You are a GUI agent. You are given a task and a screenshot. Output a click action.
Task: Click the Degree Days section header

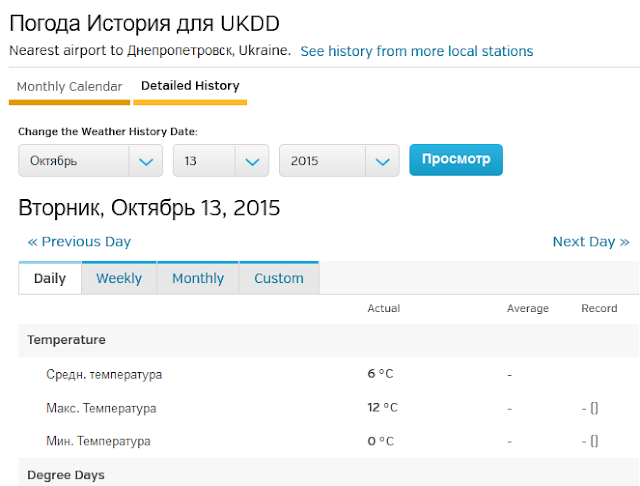click(66, 475)
